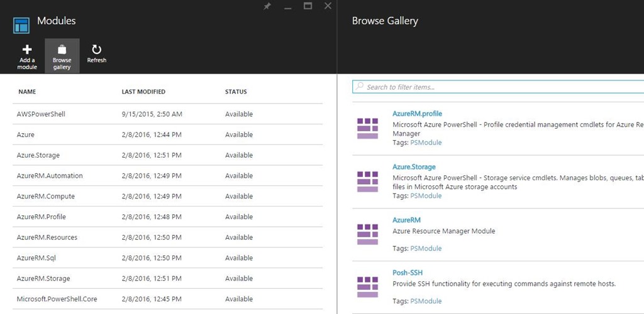Click the Posh-SSH description about remote hosts

(504, 284)
